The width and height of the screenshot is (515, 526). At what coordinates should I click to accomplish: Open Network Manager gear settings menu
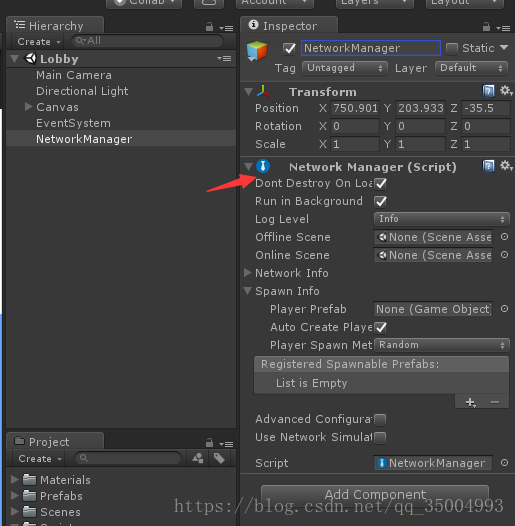[x=506, y=166]
